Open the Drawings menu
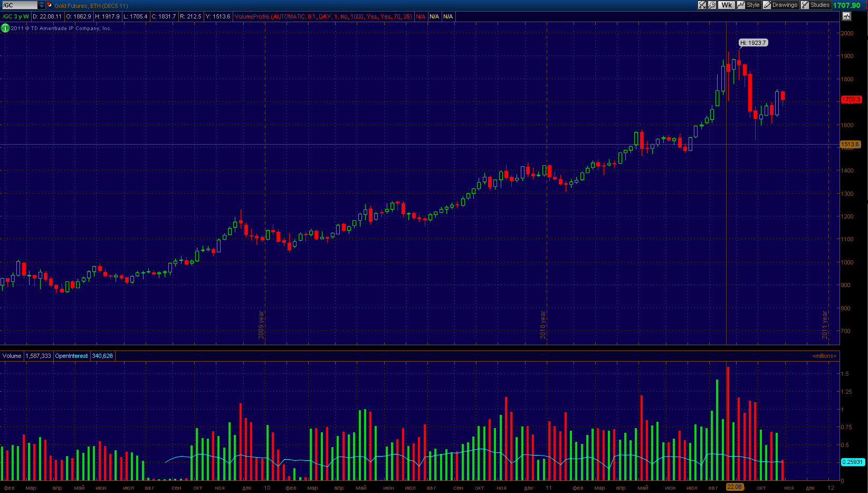Image resolution: width=868 pixels, height=493 pixels. coord(784,5)
